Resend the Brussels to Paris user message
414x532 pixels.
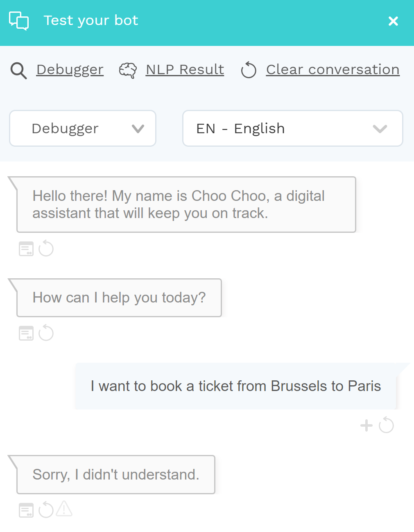[386, 425]
